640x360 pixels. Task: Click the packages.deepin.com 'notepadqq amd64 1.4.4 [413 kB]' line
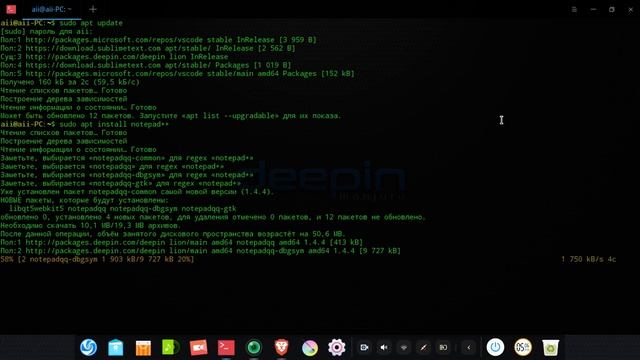click(x=181, y=242)
